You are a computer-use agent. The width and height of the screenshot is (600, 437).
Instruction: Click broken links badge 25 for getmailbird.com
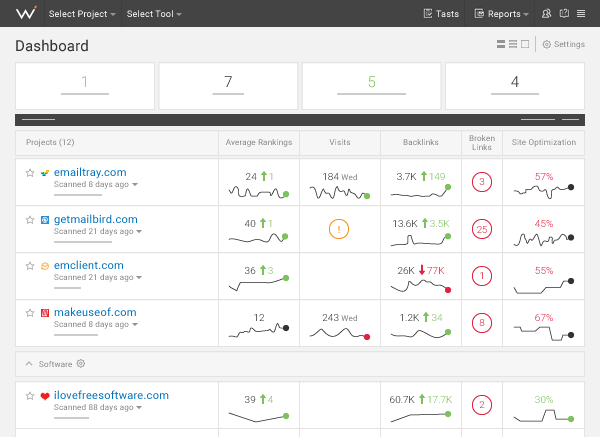(x=482, y=229)
